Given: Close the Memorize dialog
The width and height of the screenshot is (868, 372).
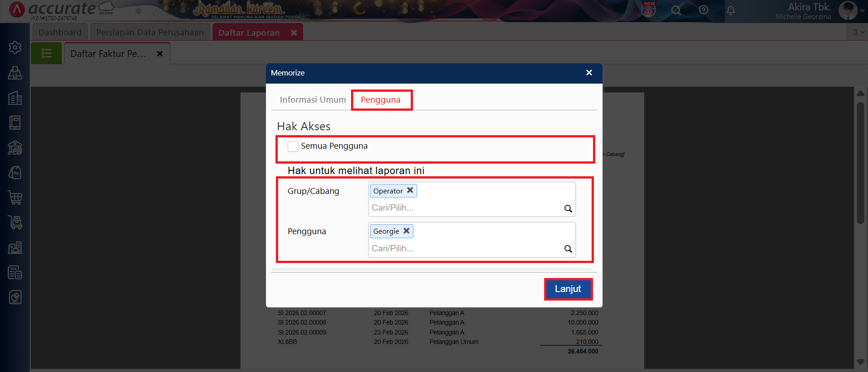Looking at the screenshot, I should tap(589, 73).
